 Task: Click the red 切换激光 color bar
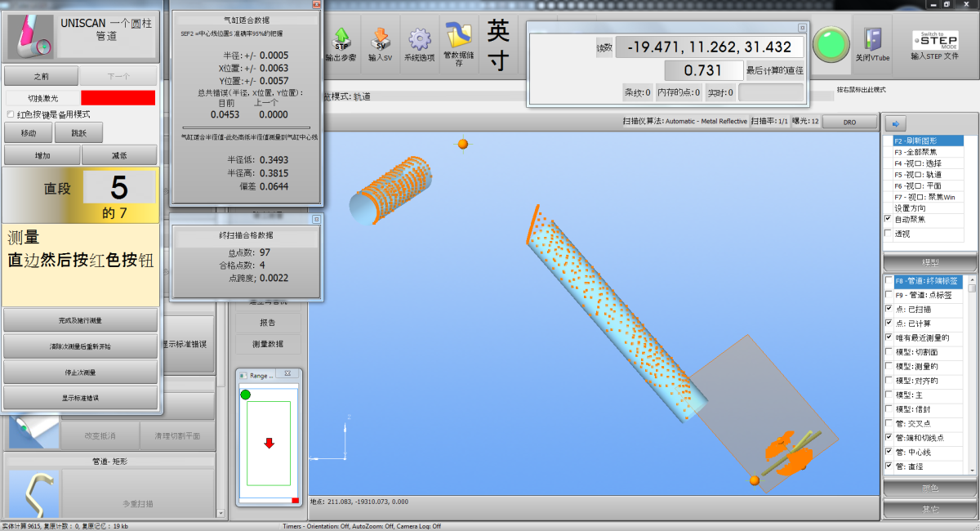[x=118, y=98]
